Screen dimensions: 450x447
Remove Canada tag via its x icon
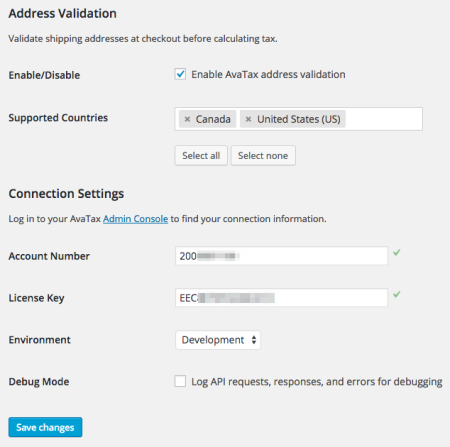[187, 119]
